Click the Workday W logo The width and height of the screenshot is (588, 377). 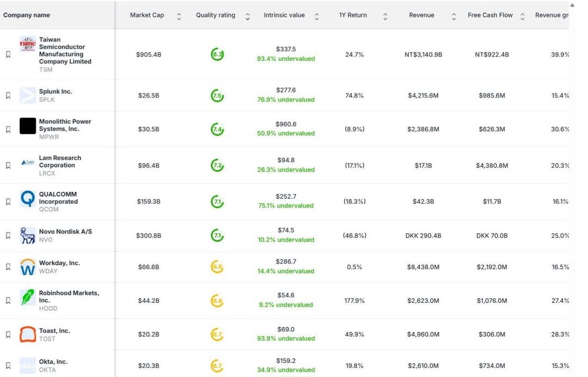(28, 267)
